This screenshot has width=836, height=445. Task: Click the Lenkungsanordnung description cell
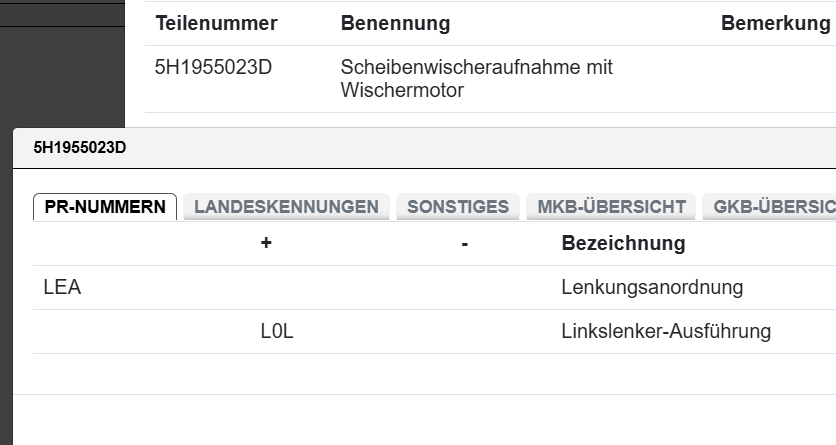(x=652, y=288)
